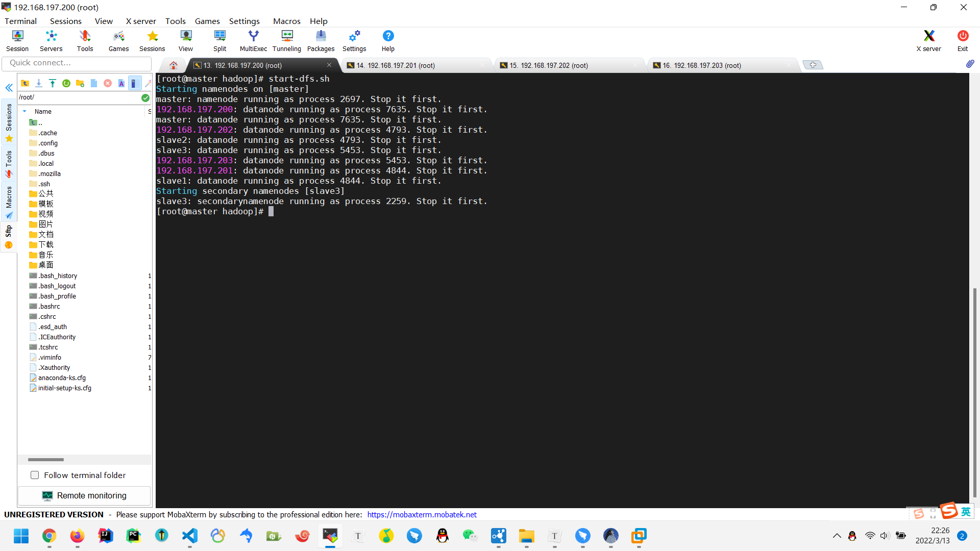980x551 pixels.
Task: Open a new tab with plus button
Action: (813, 65)
